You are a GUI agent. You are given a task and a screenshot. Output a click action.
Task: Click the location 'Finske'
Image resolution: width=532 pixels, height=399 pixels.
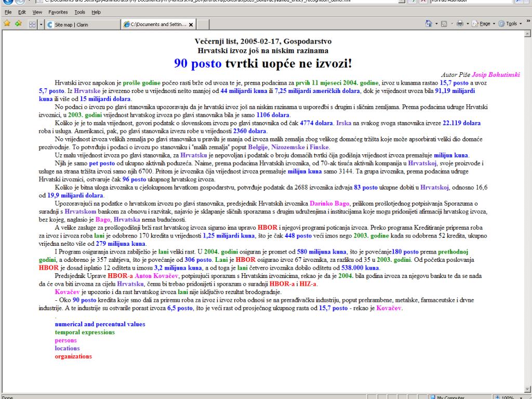point(319,147)
